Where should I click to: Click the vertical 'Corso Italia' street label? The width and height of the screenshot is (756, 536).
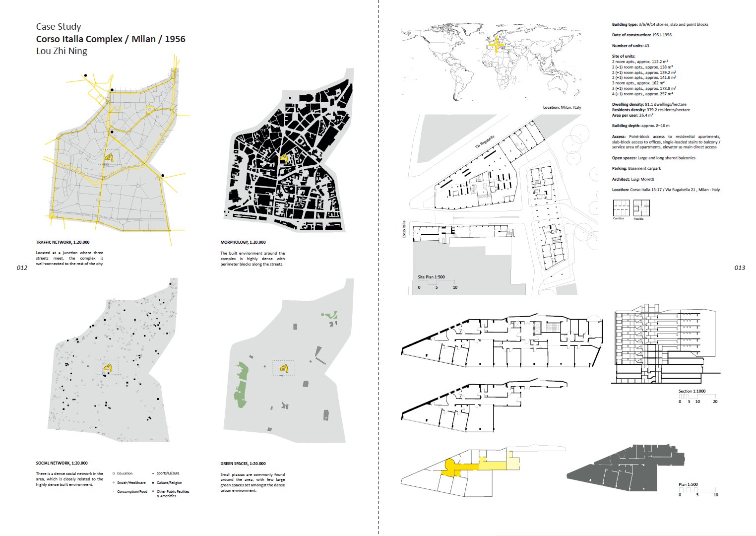click(x=404, y=229)
